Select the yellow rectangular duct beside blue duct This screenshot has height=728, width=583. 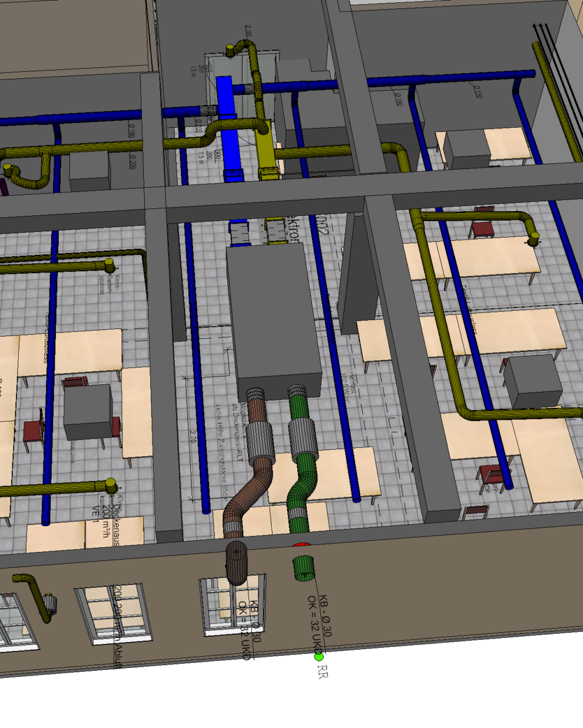(267, 154)
